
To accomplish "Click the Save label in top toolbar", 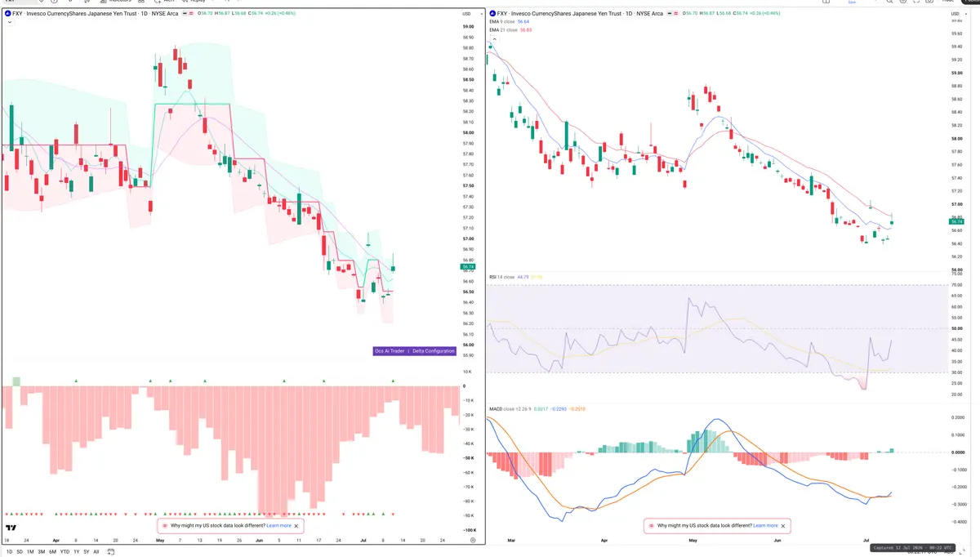I will pos(853,2).
